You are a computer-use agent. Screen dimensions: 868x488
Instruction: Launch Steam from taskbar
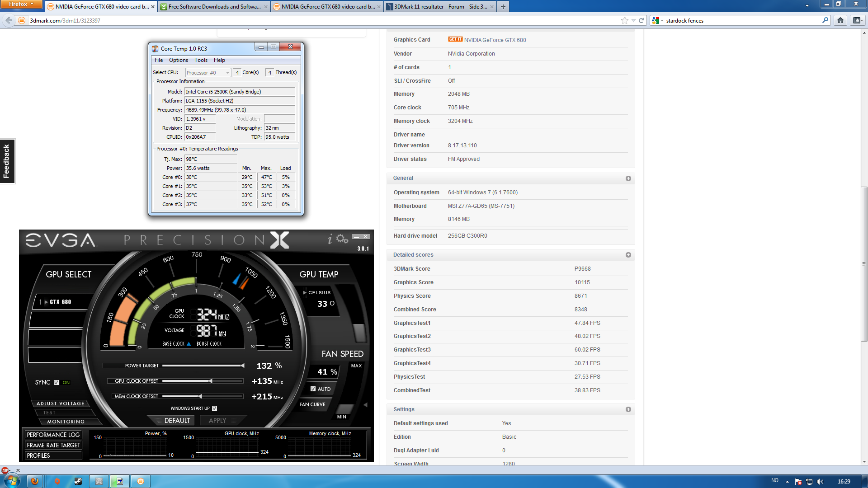(78, 481)
